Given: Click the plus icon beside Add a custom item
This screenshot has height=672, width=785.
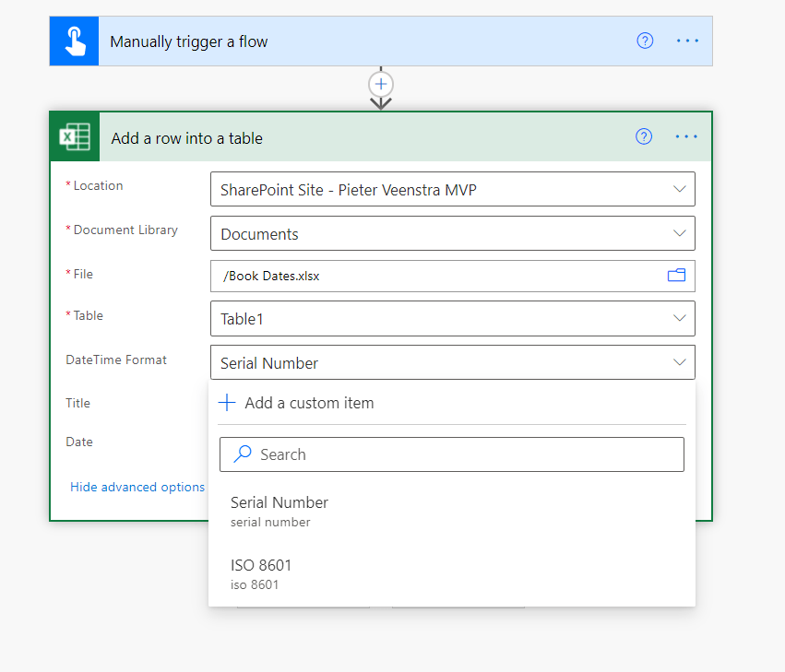Looking at the screenshot, I should pyautogui.click(x=227, y=402).
